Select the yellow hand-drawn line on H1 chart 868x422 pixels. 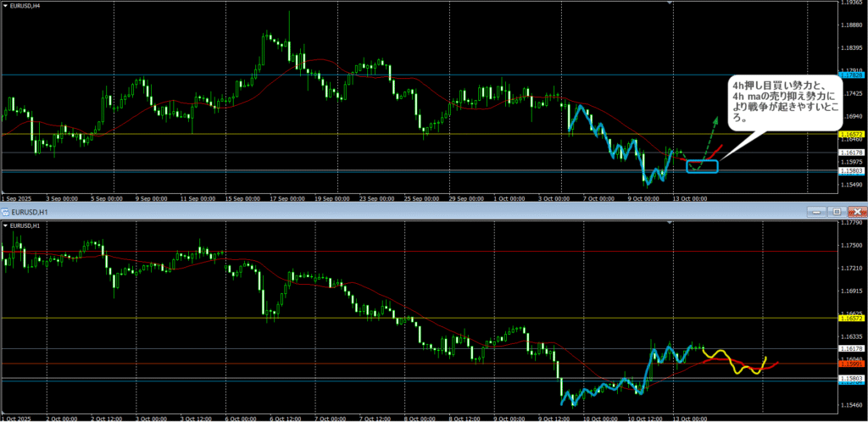(x=736, y=364)
